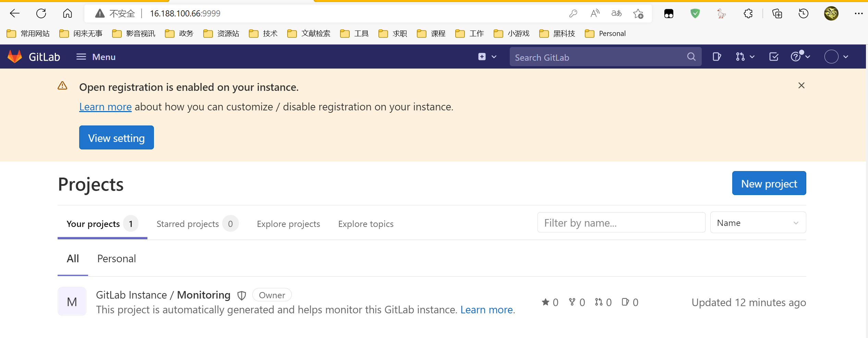Click the stars count on Monitoring project

point(550,302)
